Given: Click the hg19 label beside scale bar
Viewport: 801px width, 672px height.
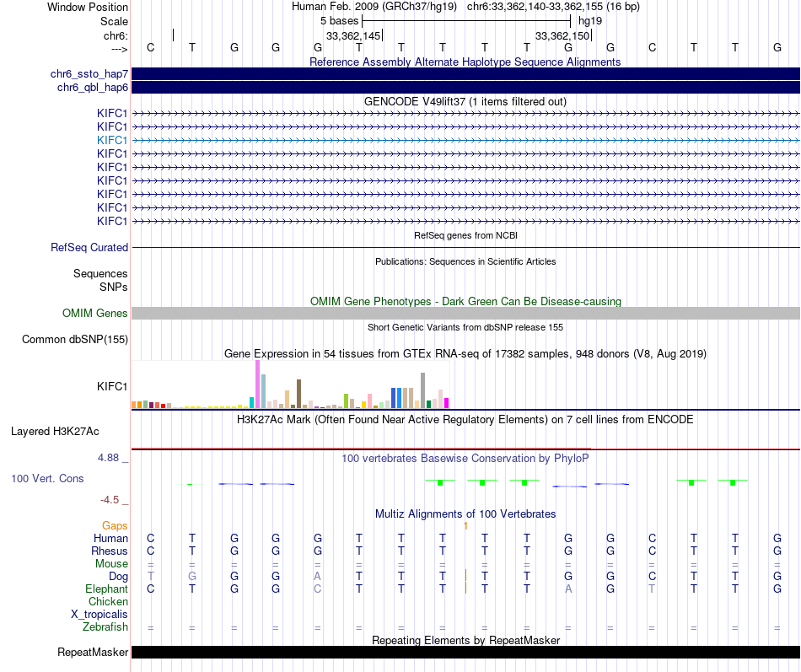Looking at the screenshot, I should click(590, 21).
